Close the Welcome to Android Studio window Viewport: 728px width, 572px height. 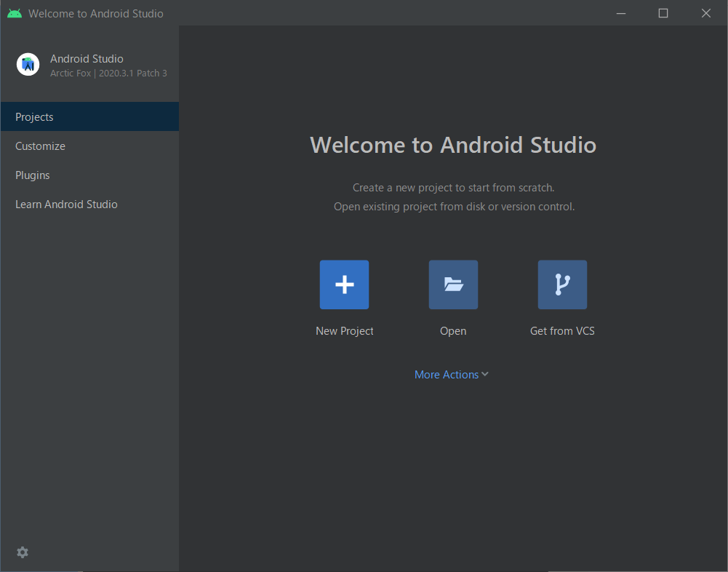pos(705,13)
